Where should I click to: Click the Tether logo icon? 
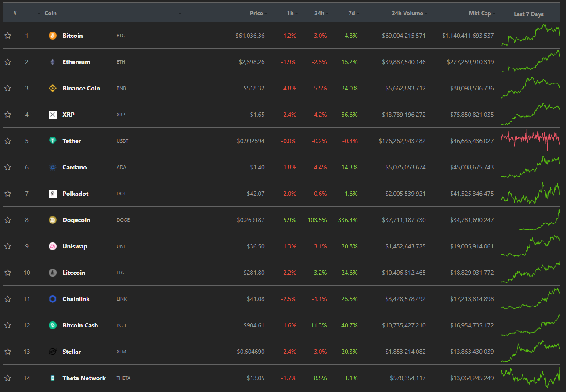tap(53, 141)
